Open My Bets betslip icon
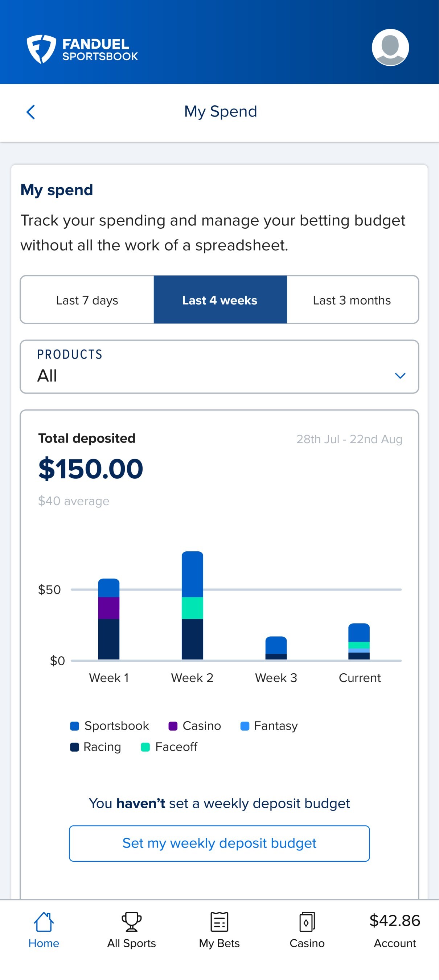 click(219, 922)
